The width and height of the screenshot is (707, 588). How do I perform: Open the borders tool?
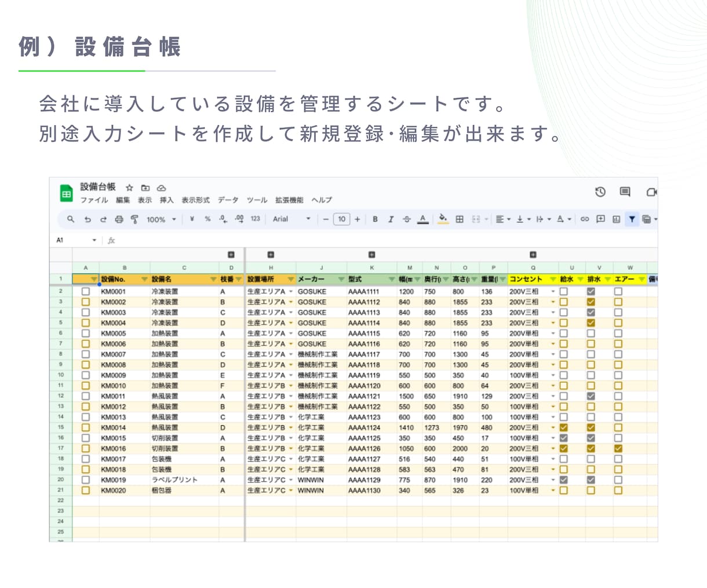(x=460, y=219)
